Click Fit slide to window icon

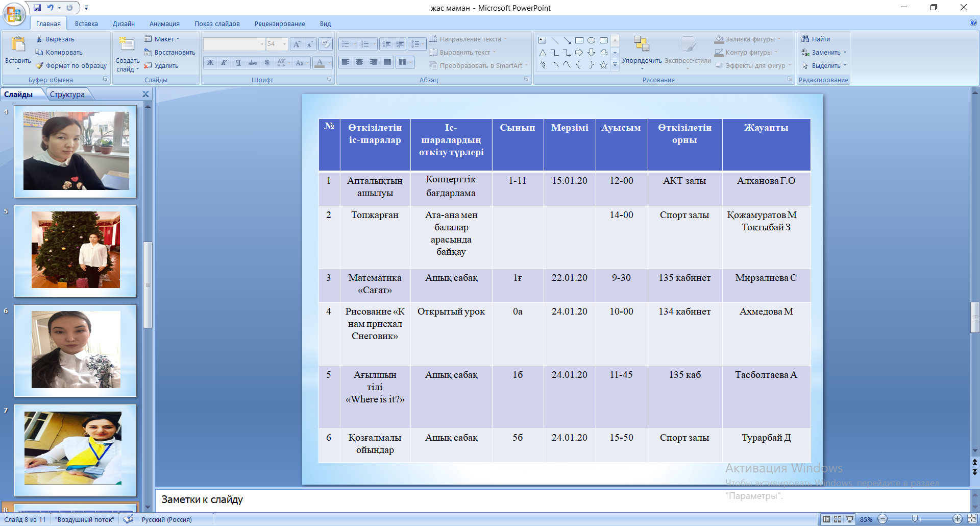coord(972,519)
